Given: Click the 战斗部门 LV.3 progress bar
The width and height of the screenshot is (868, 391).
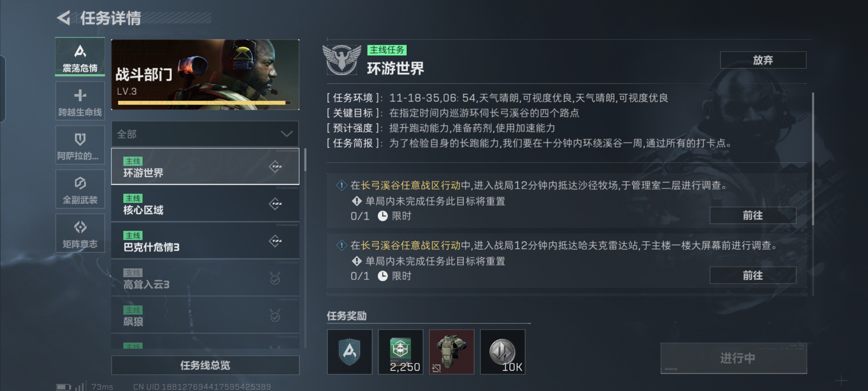Looking at the screenshot, I should 204,102.
